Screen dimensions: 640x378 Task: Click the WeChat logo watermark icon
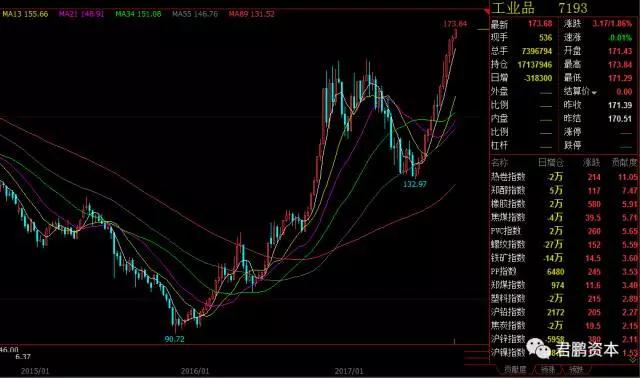[x=538, y=349]
